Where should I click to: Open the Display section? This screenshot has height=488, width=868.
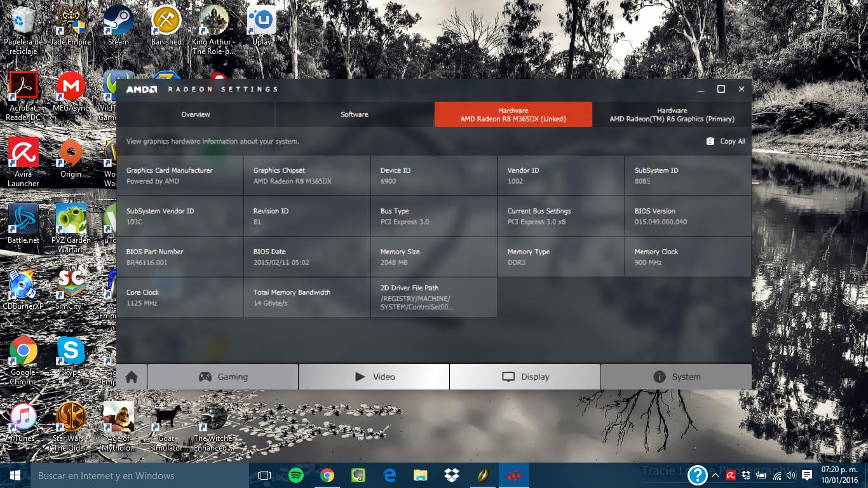pos(525,377)
